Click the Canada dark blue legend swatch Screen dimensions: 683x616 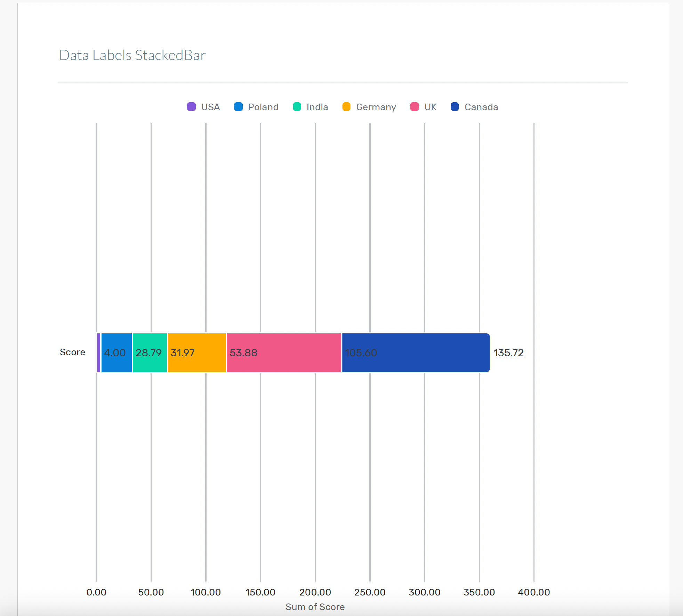pyautogui.click(x=455, y=107)
